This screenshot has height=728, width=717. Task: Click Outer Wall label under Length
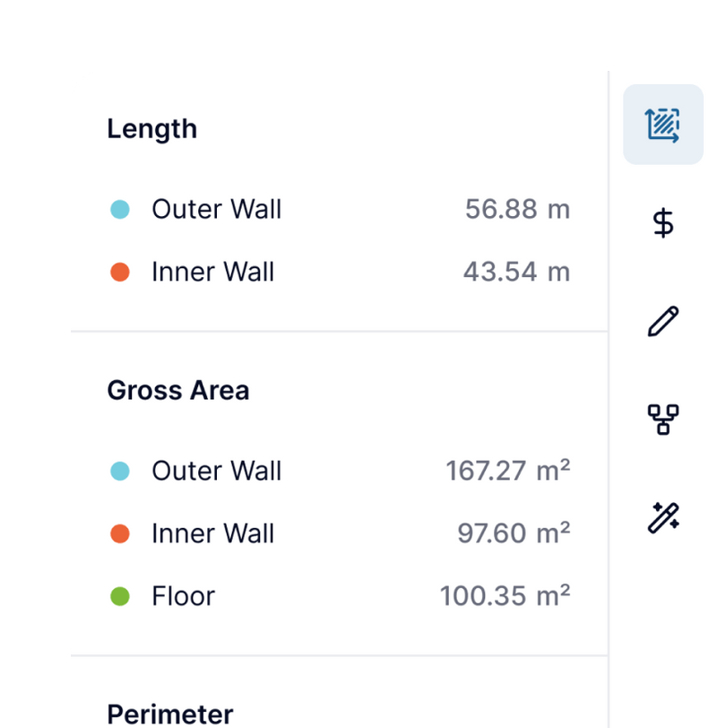pos(216,210)
